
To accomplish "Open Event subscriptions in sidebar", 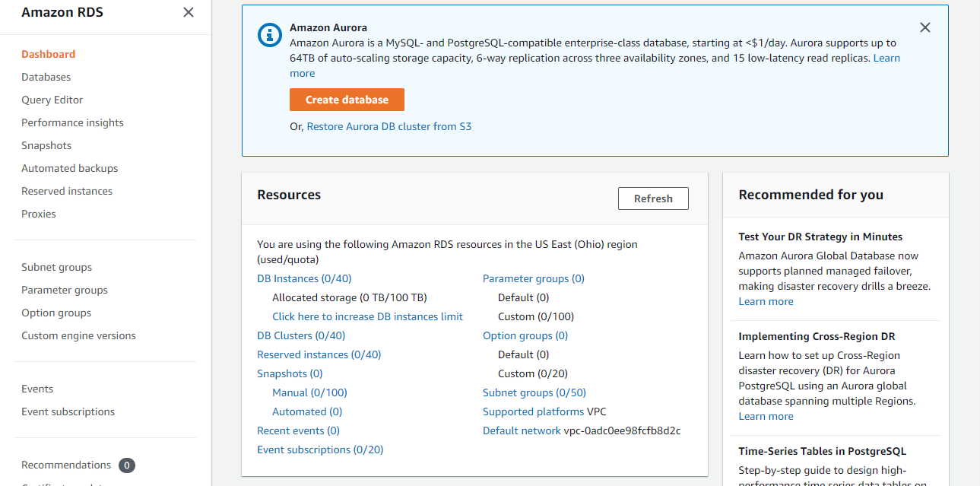I will click(68, 411).
